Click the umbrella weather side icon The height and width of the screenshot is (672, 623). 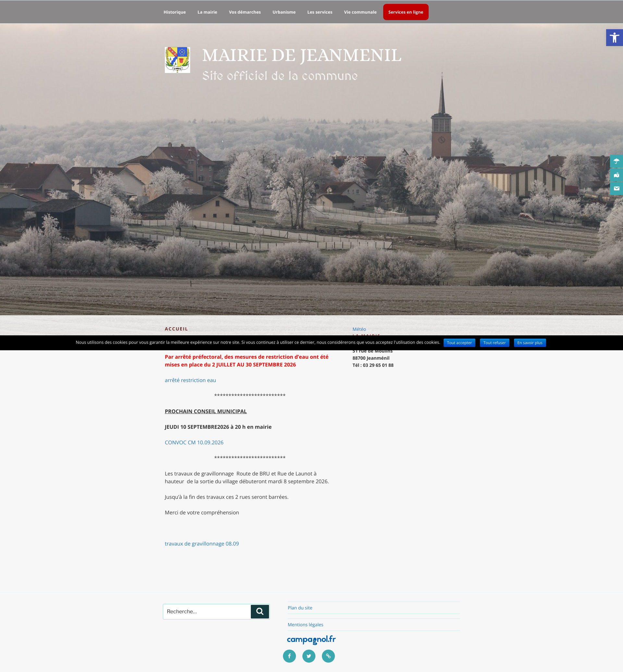(616, 161)
